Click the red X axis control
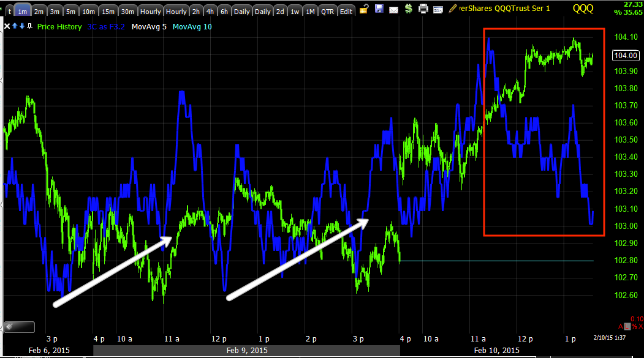Viewport: 644px width, 358px height. [x=641, y=326]
